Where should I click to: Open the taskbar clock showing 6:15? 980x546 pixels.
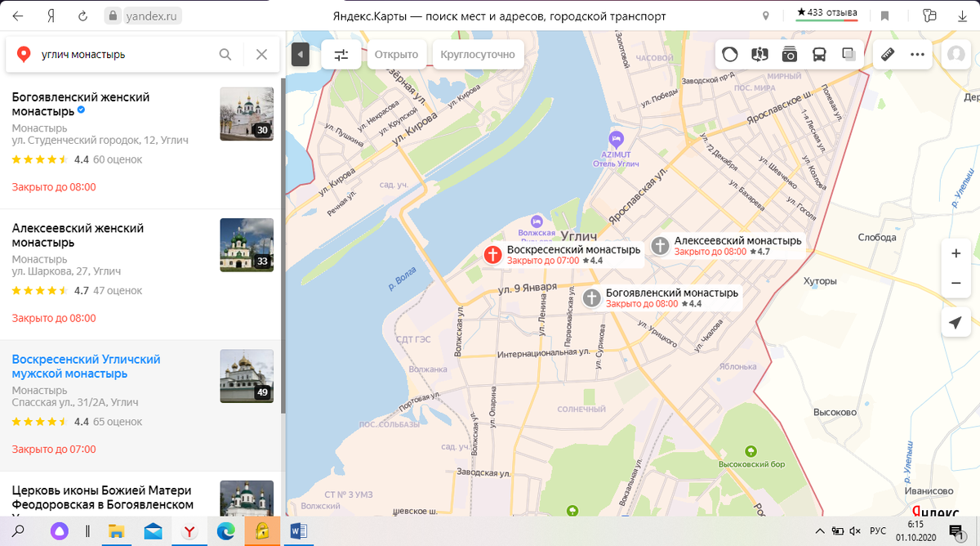pos(916,531)
